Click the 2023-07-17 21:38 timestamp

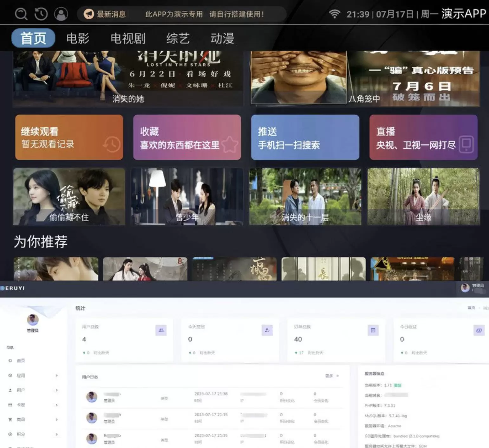(211, 394)
